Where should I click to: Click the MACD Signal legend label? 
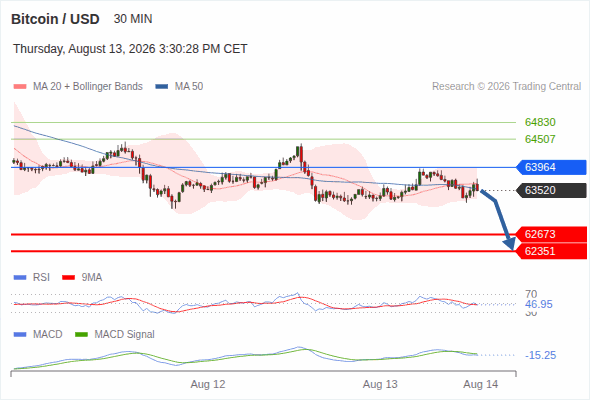tap(125, 335)
